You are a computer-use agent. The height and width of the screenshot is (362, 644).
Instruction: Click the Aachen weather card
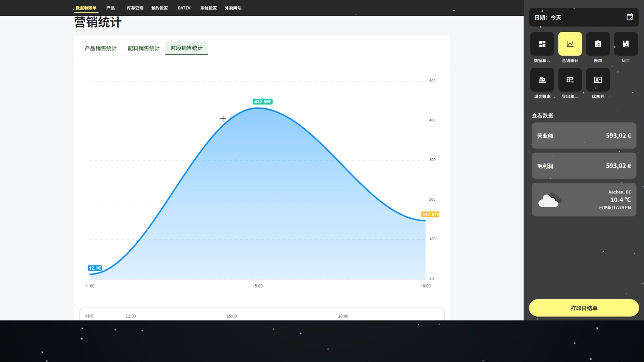pyautogui.click(x=584, y=200)
